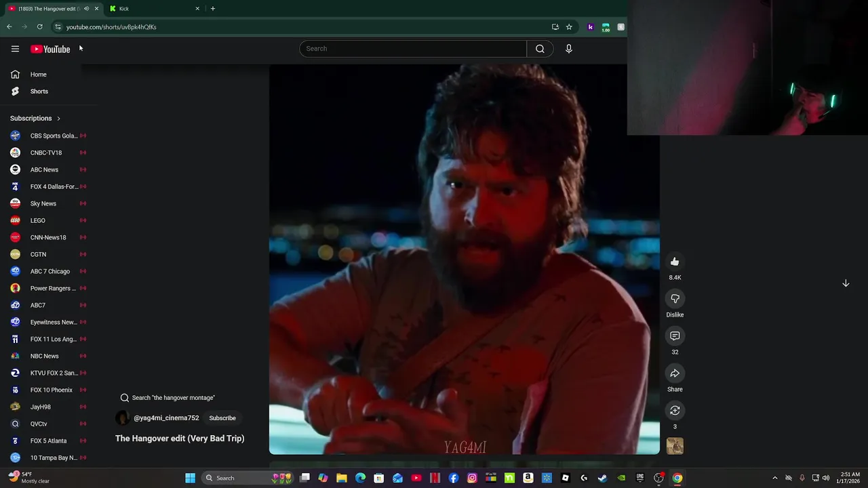This screenshot has width=868, height=488.
Task: Open ABC 7 Chicago channel
Action: pos(47,271)
